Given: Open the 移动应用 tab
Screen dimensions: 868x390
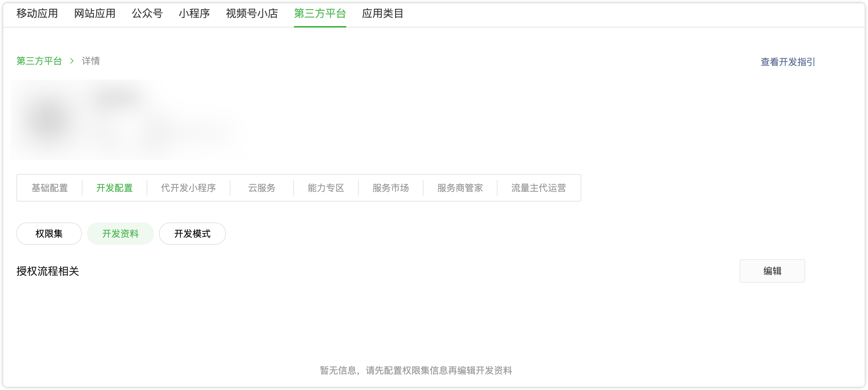Looking at the screenshot, I should [37, 13].
